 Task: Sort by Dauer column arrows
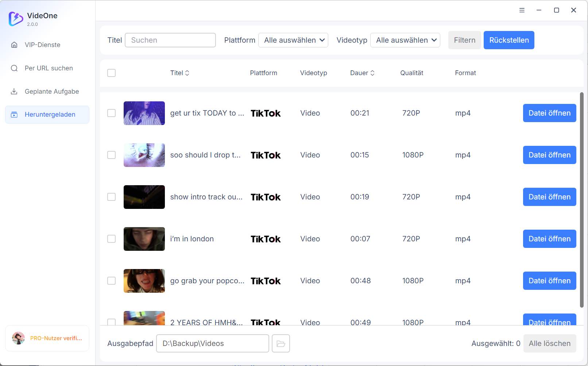372,73
